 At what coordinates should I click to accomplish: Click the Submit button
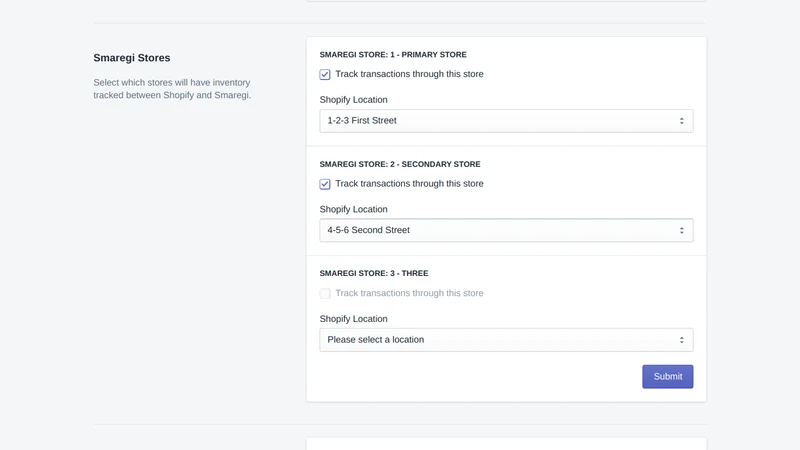tap(667, 377)
